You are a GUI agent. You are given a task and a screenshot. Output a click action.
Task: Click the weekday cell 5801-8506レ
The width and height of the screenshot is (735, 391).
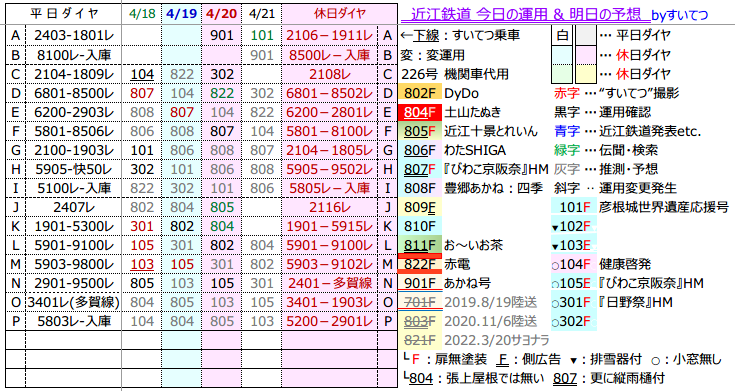[x=74, y=131]
